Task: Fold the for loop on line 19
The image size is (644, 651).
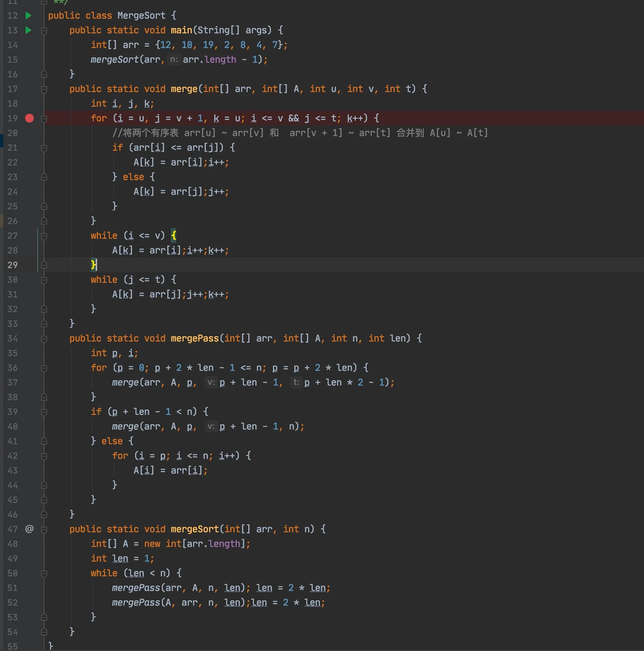Action: [x=44, y=119]
